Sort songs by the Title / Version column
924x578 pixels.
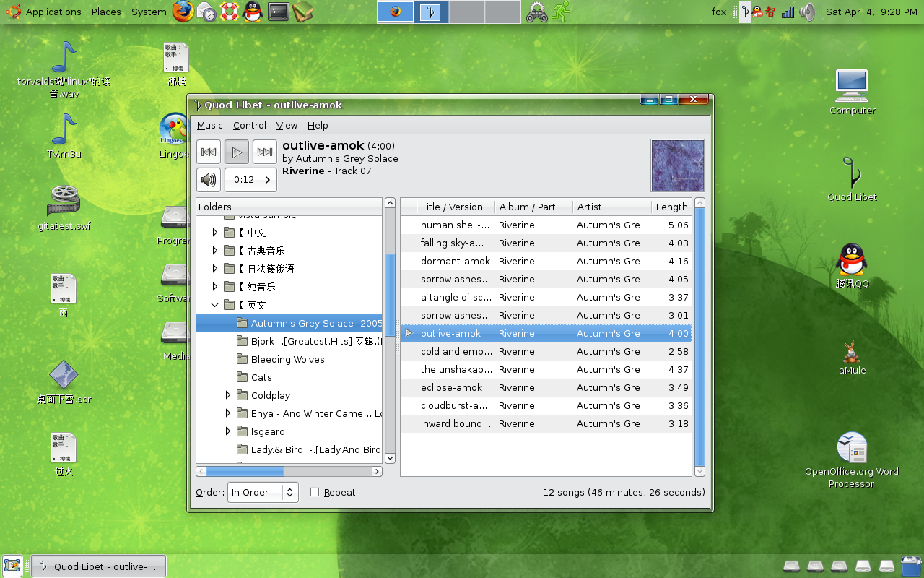[x=456, y=207]
